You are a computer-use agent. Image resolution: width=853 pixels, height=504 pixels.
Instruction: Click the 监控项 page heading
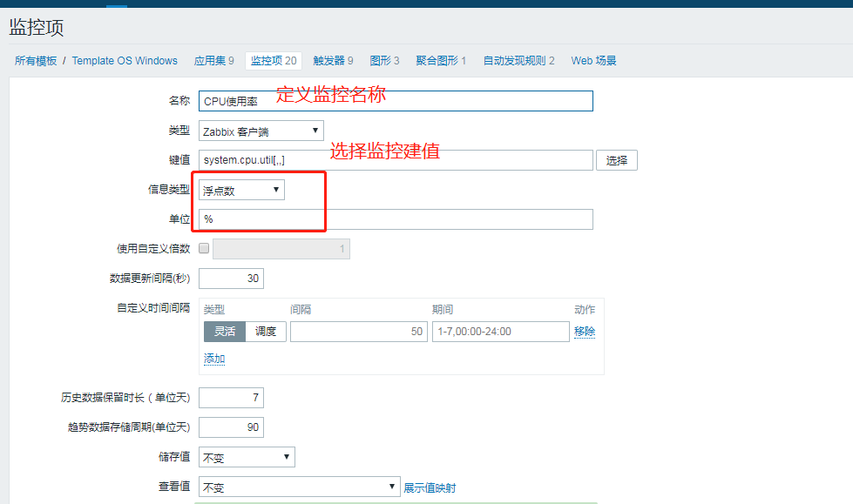(37, 27)
